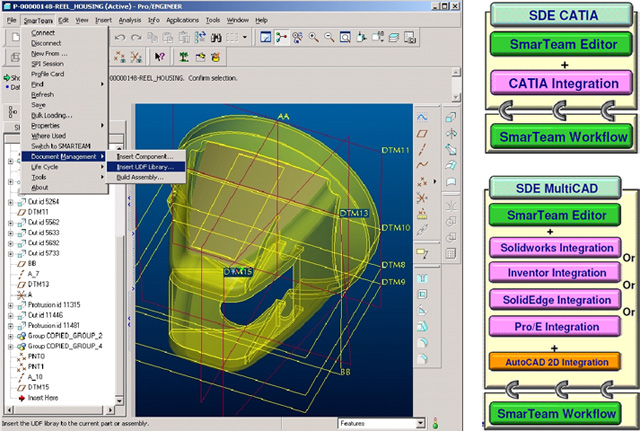Select the Round tool icon
Screen dimensions: 640x431
point(422,342)
